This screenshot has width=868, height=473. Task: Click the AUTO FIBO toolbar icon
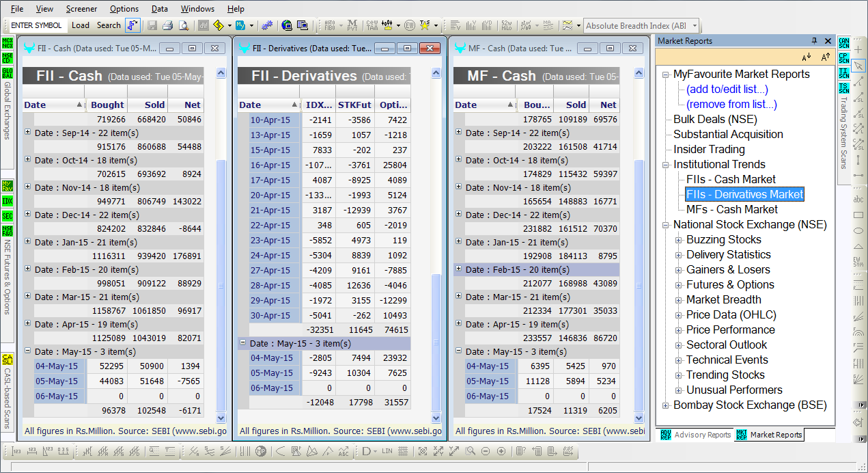point(330,25)
